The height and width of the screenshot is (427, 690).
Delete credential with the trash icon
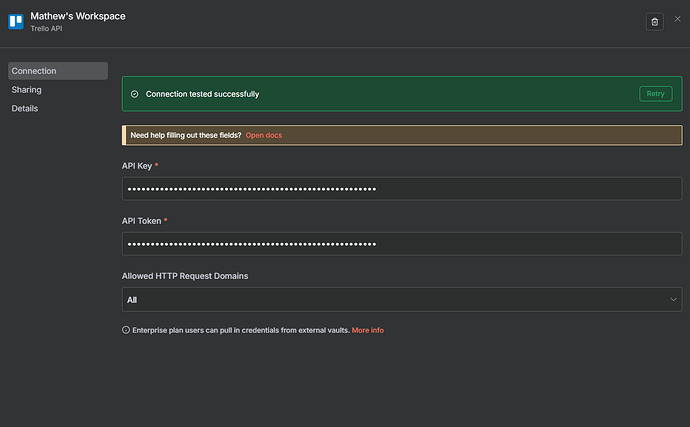pos(654,21)
